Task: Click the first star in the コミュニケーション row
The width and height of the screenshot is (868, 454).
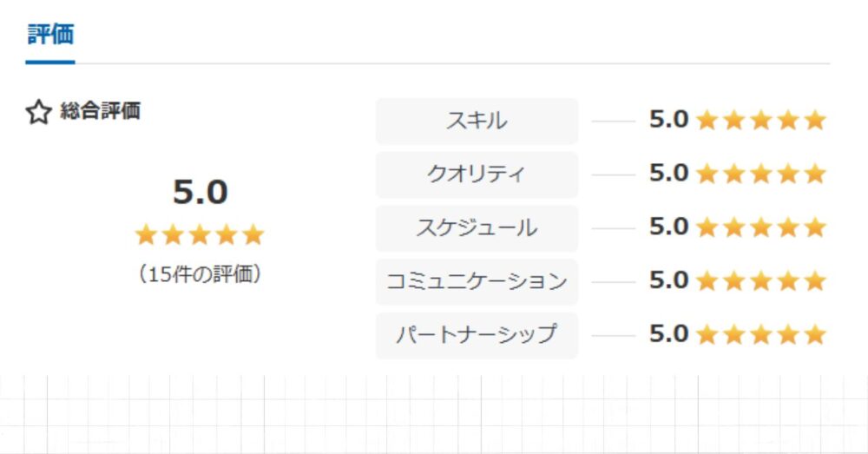Action: coord(707,281)
